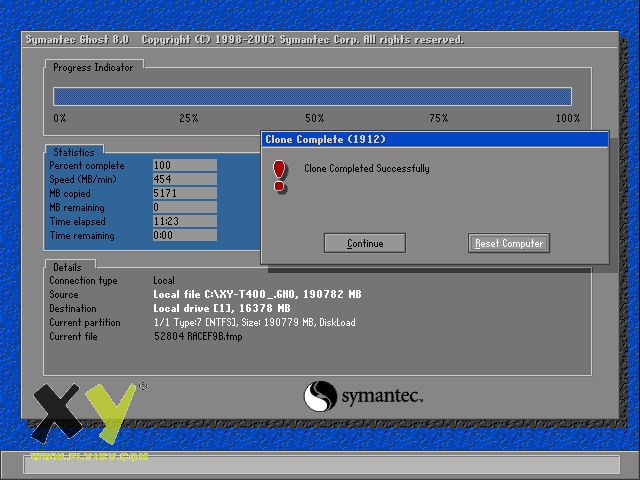Click the Current file label

(73, 336)
